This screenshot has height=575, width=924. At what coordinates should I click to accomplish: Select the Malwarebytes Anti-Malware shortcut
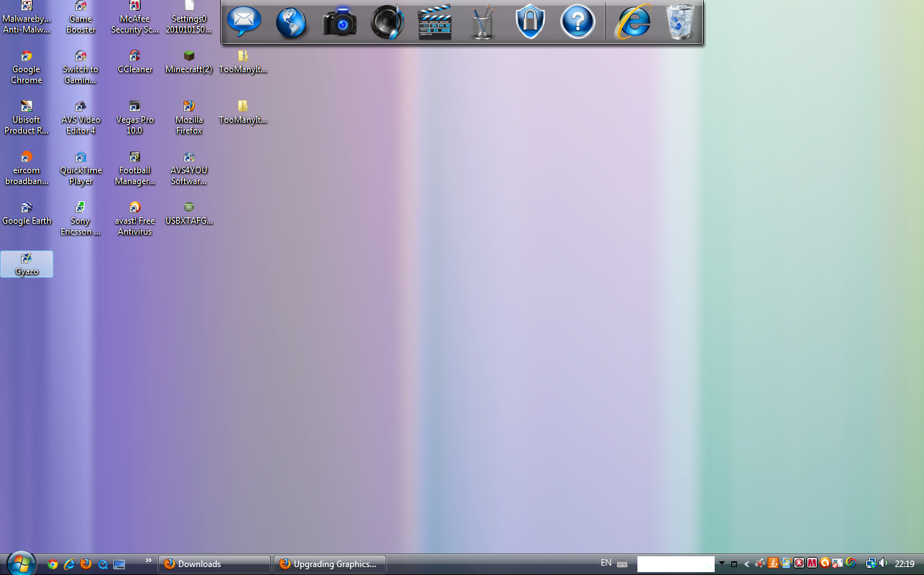[x=27, y=18]
